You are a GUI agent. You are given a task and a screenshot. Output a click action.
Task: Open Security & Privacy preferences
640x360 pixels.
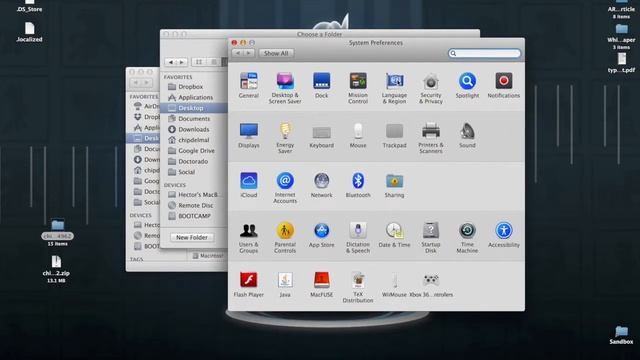pyautogui.click(x=431, y=88)
